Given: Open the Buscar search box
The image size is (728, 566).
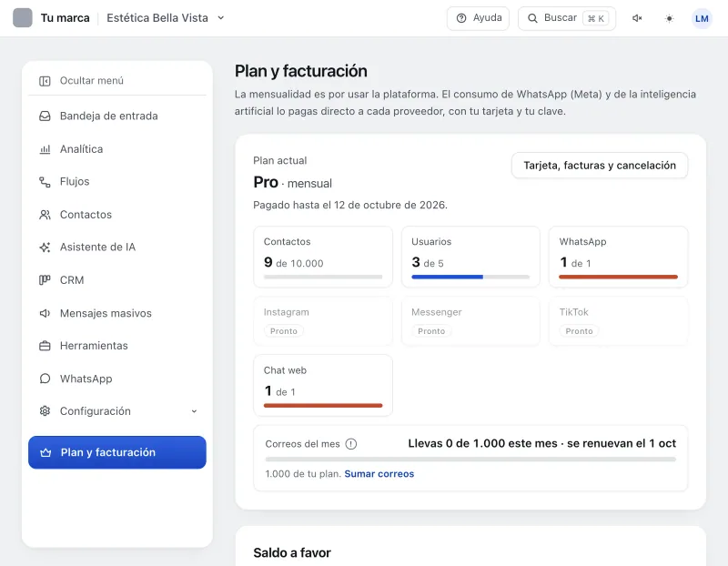Looking at the screenshot, I should (567, 18).
